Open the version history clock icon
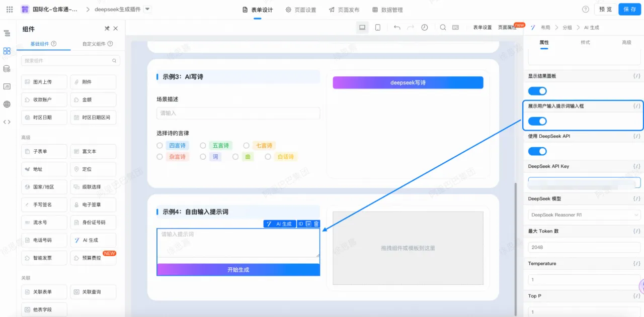Viewport: 644px width, 317px height. pos(425,28)
